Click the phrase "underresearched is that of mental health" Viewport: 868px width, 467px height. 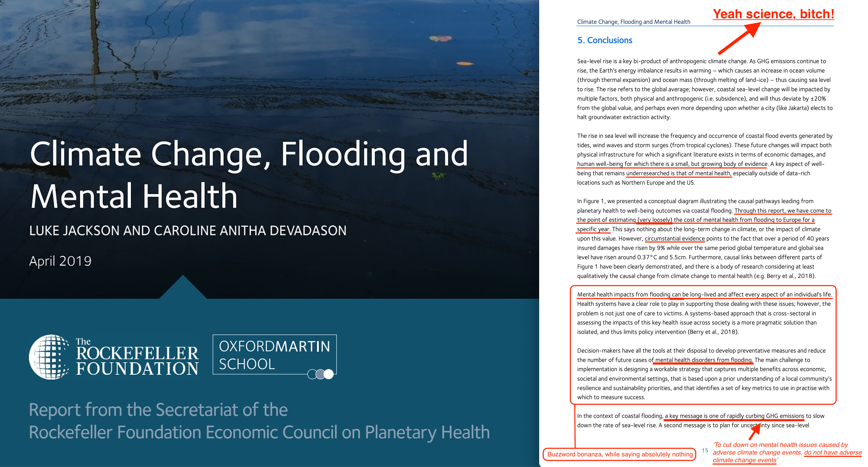click(x=679, y=173)
